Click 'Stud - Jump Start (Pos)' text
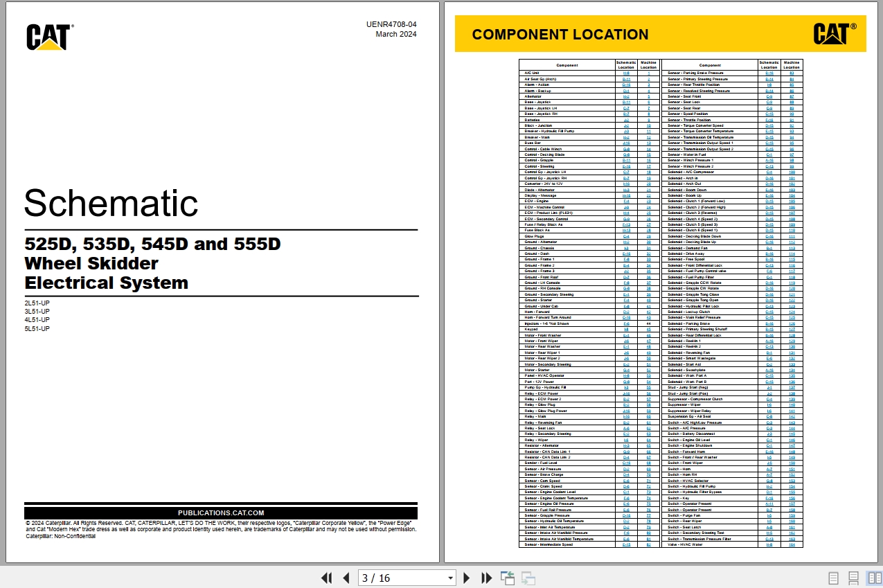This screenshot has width=883, height=588. point(688,393)
